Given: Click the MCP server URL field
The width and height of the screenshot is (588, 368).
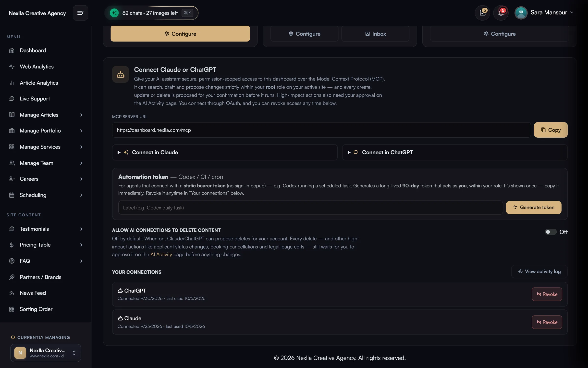Looking at the screenshot, I should (321, 130).
